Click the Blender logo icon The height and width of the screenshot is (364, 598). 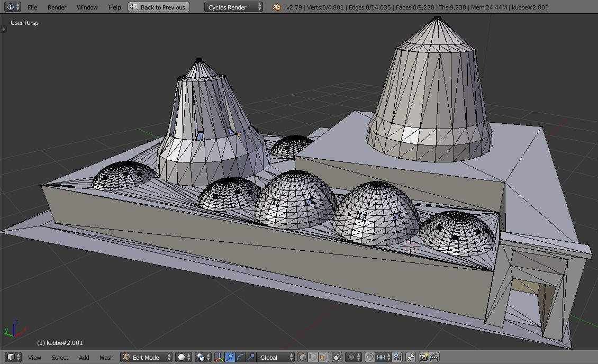coord(277,7)
